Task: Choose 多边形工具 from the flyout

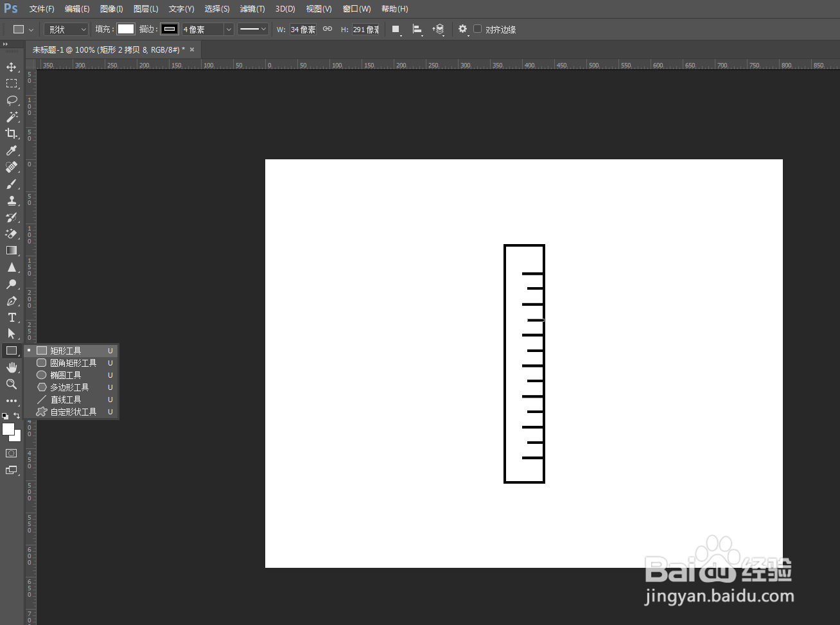Action: 71,387
